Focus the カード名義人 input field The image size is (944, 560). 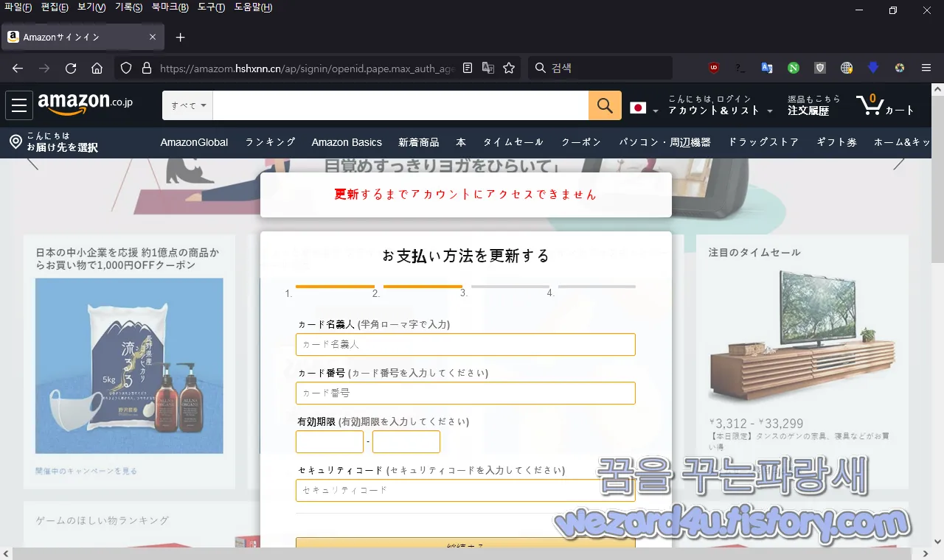point(465,344)
